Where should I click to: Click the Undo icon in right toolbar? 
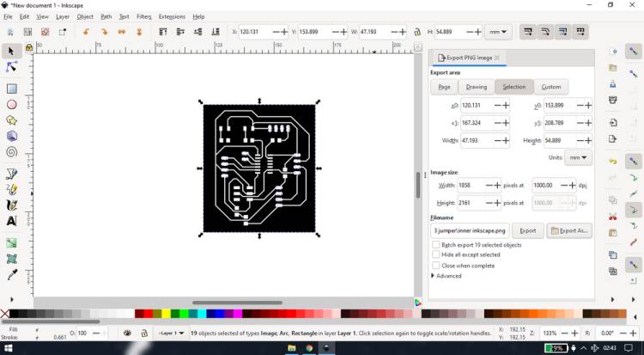(613, 162)
